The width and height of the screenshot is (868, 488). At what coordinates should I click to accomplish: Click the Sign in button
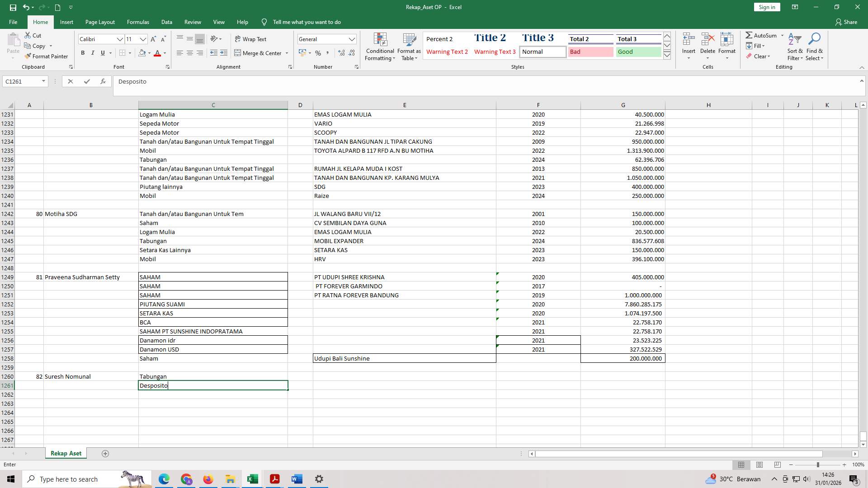tap(766, 7)
